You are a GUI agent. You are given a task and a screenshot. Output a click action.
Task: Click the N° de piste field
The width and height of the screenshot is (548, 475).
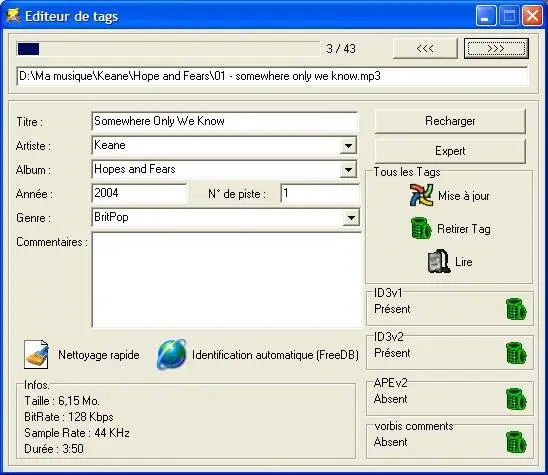[x=319, y=193]
